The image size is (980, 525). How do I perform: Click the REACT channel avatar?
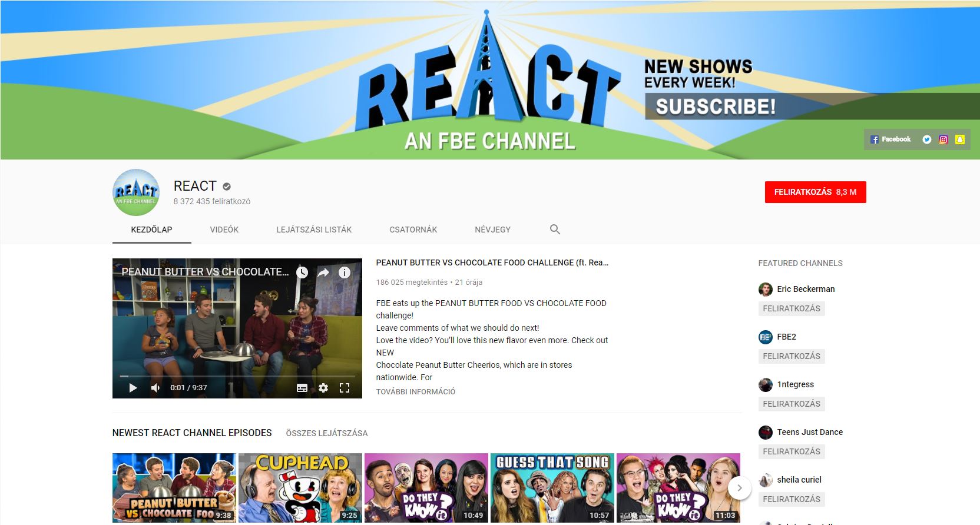(x=136, y=192)
